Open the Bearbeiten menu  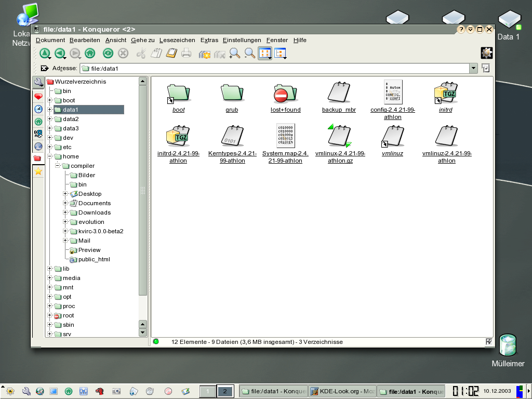click(x=85, y=40)
